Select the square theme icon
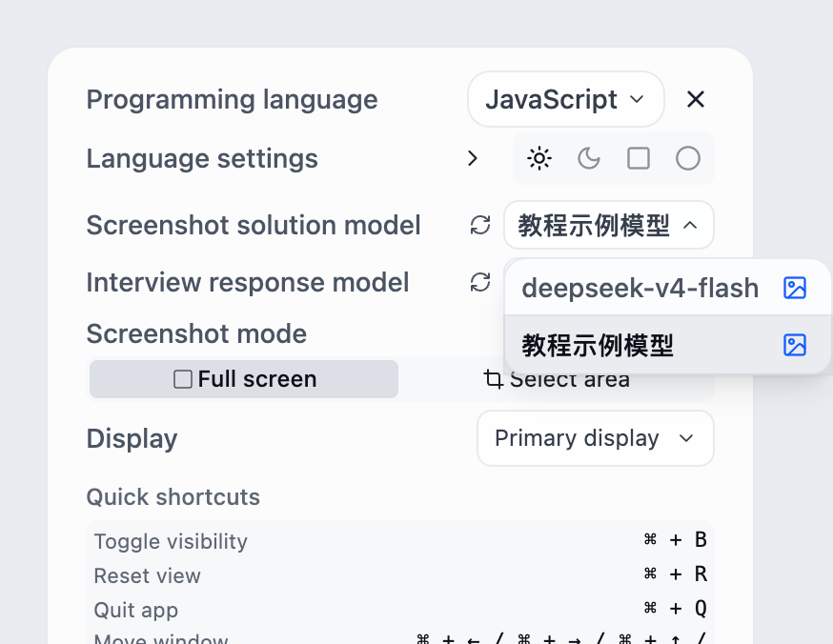Screen dimensions: 833x644 click(638, 158)
